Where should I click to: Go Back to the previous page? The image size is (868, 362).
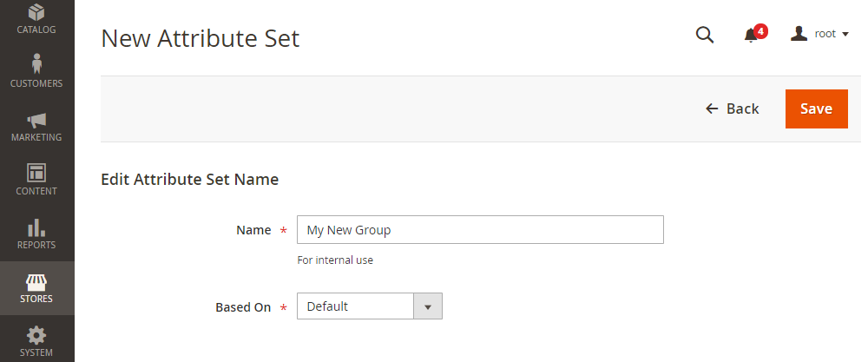pos(733,109)
